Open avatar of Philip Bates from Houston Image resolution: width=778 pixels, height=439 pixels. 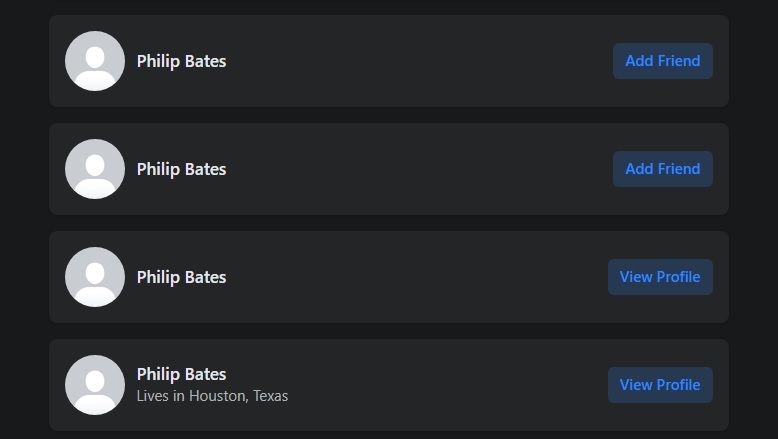click(95, 385)
